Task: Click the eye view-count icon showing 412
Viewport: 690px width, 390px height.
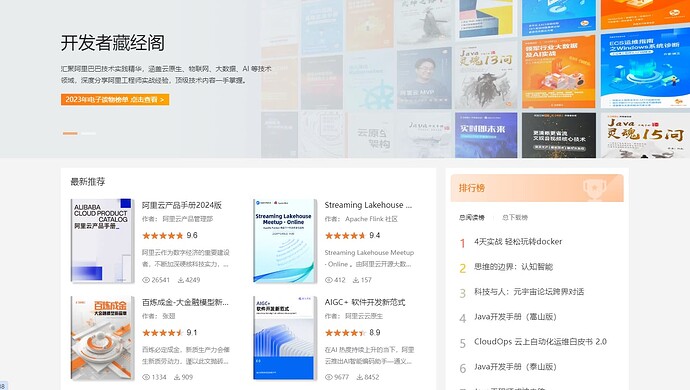Action: 329,280
